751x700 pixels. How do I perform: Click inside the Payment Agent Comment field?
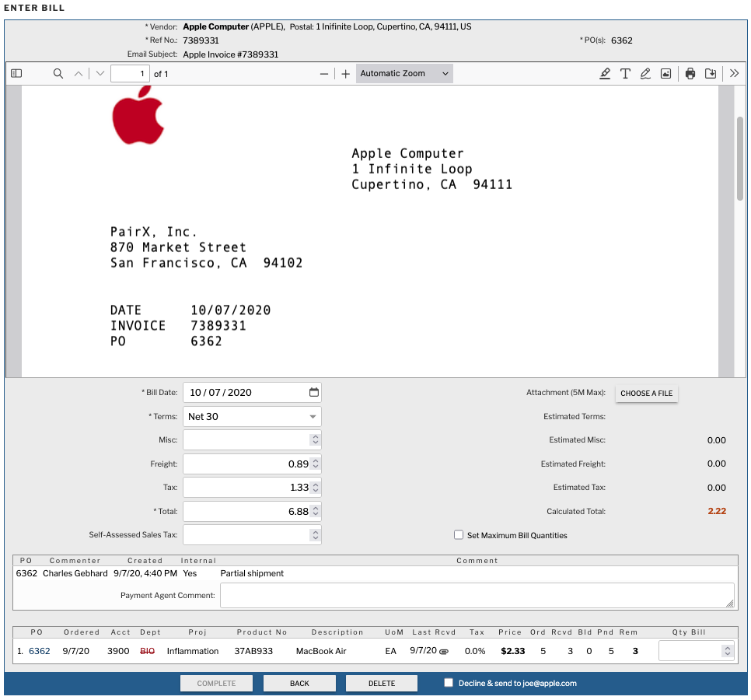pyautogui.click(x=476, y=596)
